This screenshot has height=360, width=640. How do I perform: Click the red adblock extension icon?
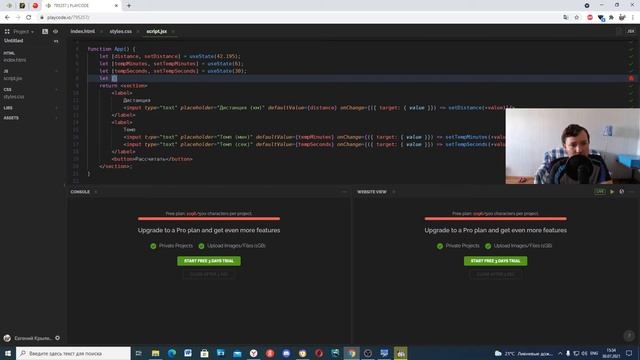tap(590, 18)
